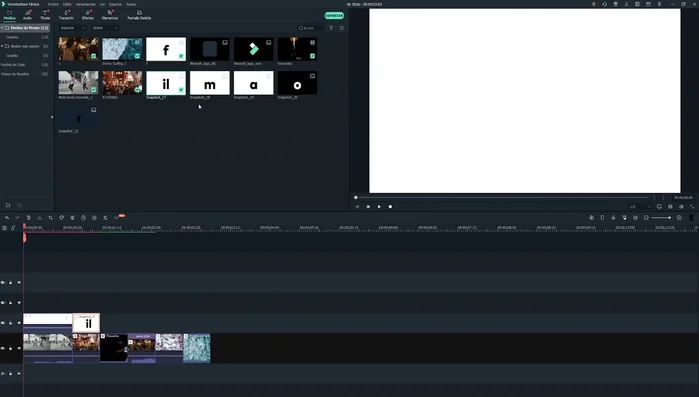This screenshot has height=397, width=699.
Task: Collapse the media sidebar with arrow handle
Action: pyautogui.click(x=52, y=117)
